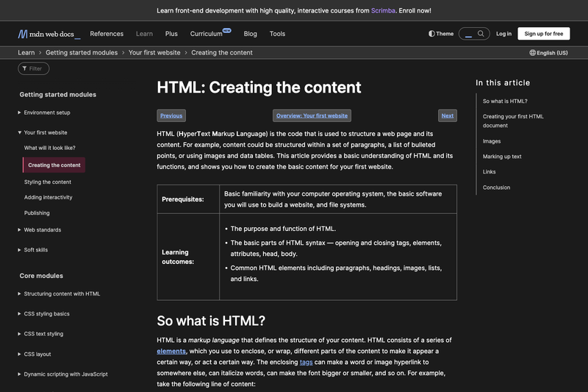Click the Learn breadcrumb
The image size is (588, 392).
(x=26, y=53)
